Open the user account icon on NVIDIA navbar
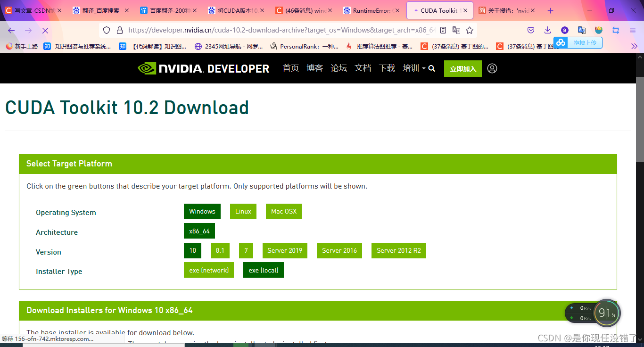 [x=492, y=68]
